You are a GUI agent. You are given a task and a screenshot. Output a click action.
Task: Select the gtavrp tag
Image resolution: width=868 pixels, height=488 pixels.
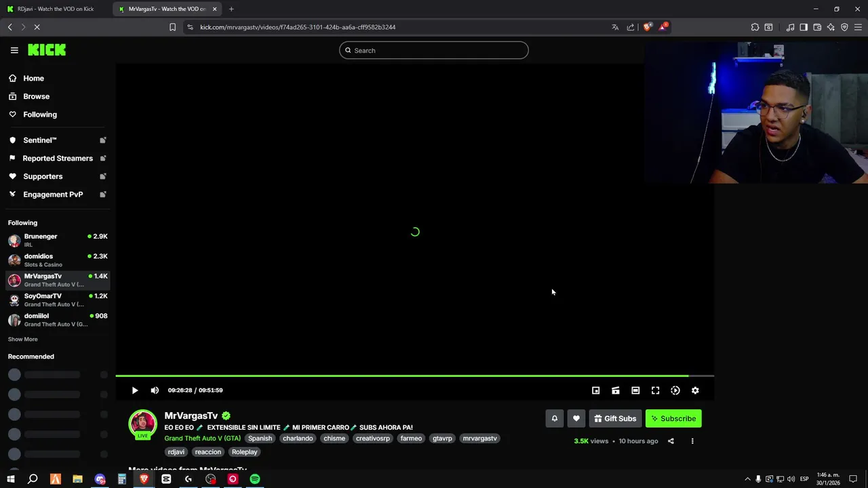pos(442,439)
